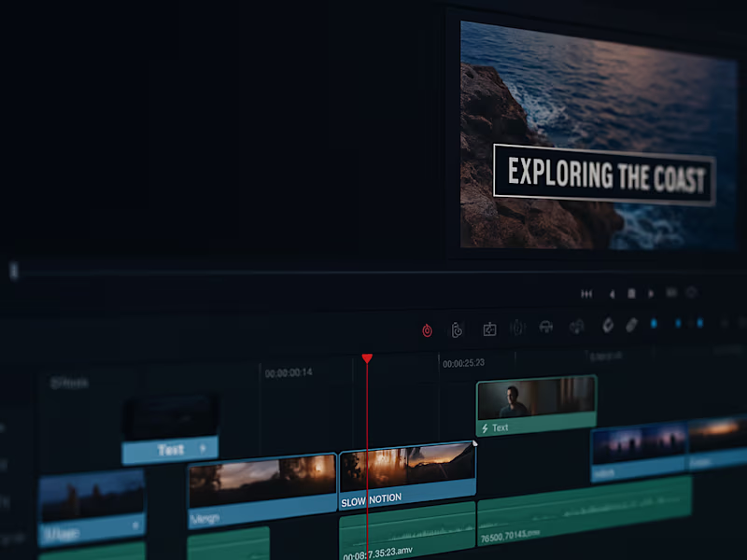Select the audio trim icon on the toolbar
This screenshot has width=747, height=560.
[516, 327]
